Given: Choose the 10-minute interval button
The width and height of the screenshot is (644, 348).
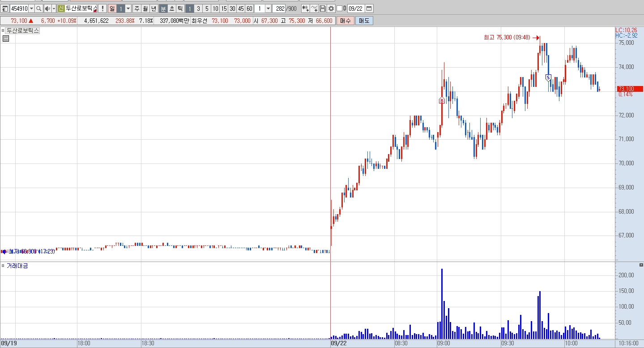Looking at the screenshot, I should pos(215,9).
